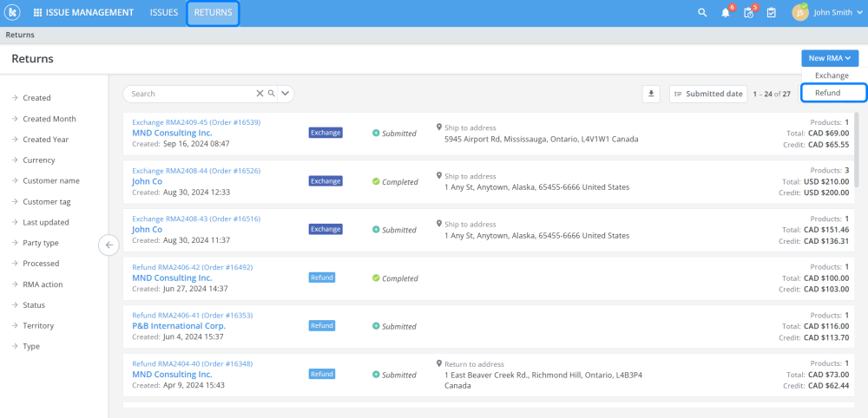Open MND Consulting Inc. on RMA2409-45

point(172,134)
